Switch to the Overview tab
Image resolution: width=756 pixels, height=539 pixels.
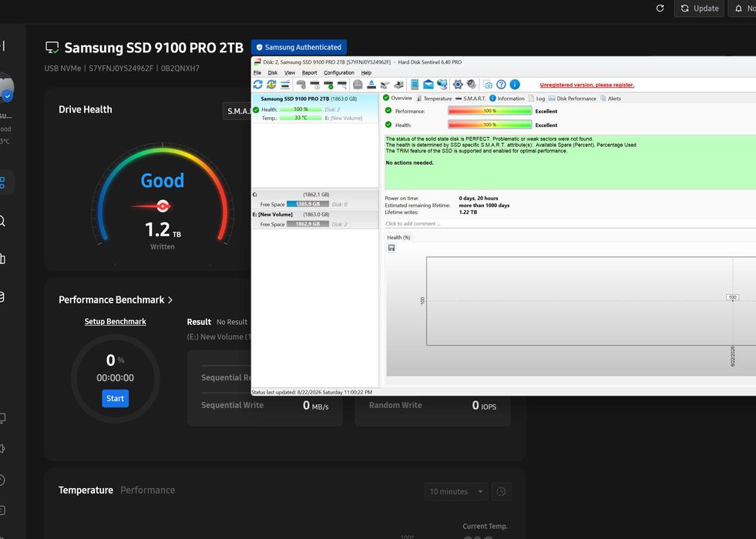[x=398, y=98]
